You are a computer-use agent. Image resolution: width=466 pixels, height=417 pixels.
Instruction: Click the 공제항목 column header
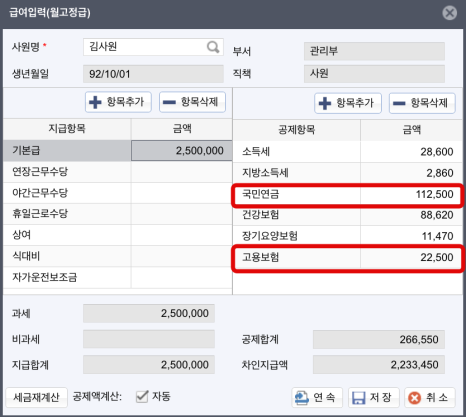(x=297, y=130)
